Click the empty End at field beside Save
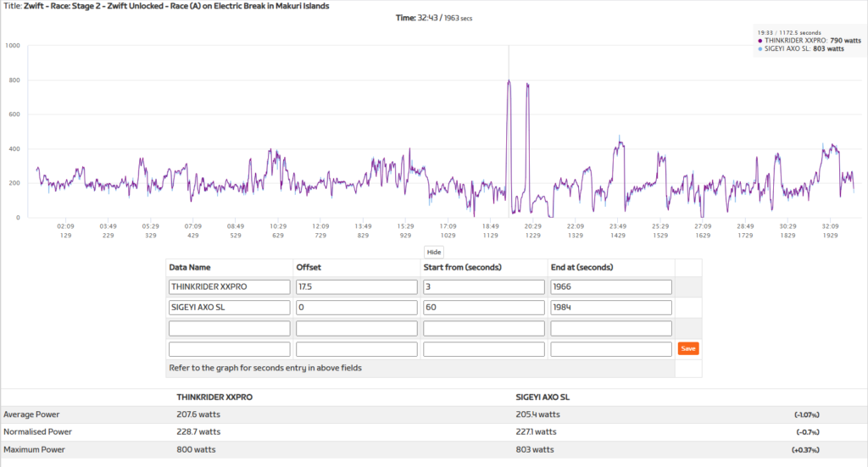 coord(610,348)
